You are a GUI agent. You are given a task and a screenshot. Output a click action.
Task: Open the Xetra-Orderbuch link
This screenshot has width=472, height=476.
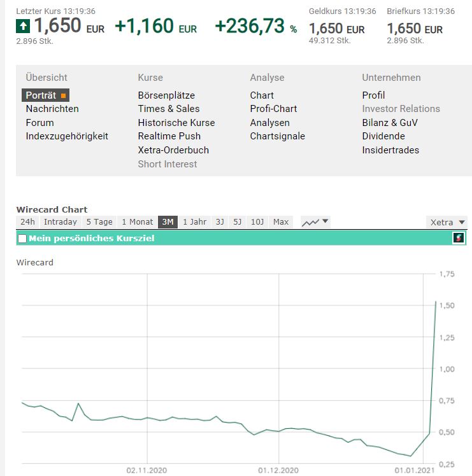(173, 150)
